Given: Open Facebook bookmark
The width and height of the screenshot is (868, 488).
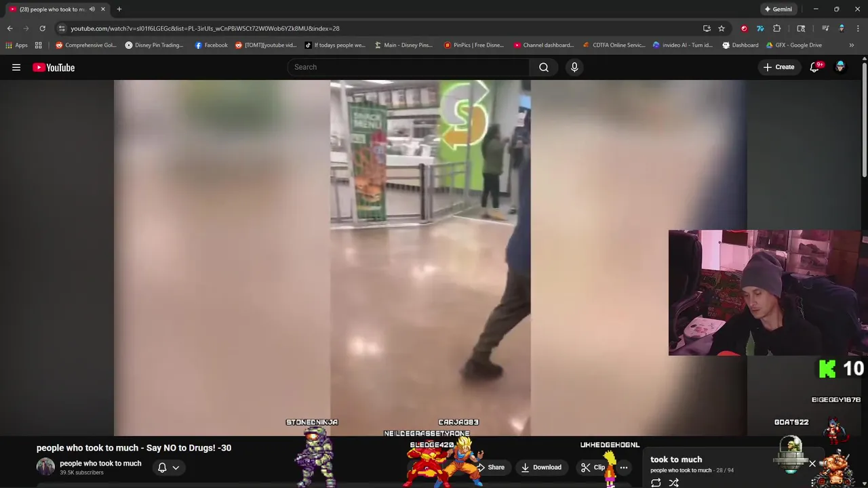Looking at the screenshot, I should (x=211, y=45).
